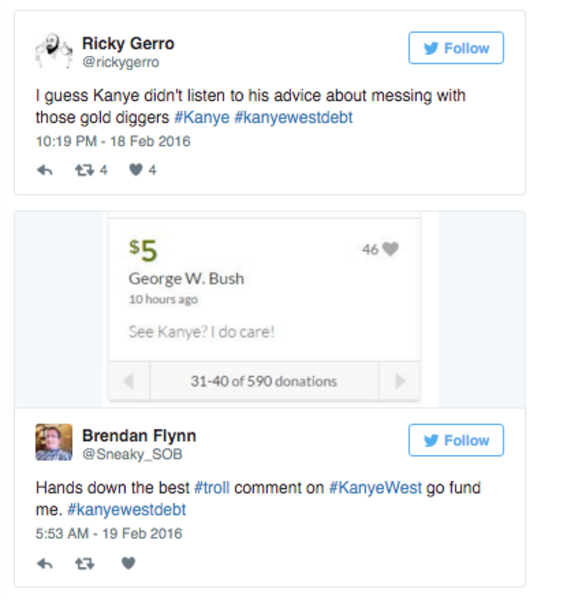567x600 pixels.
Task: Follow Brendan Flynn
Action: click(x=456, y=440)
